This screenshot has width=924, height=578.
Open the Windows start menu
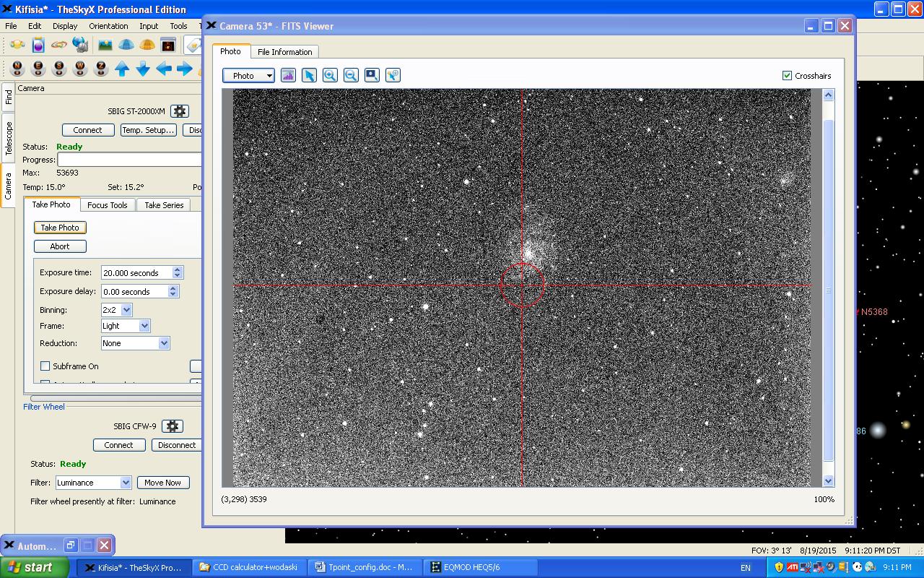35,567
